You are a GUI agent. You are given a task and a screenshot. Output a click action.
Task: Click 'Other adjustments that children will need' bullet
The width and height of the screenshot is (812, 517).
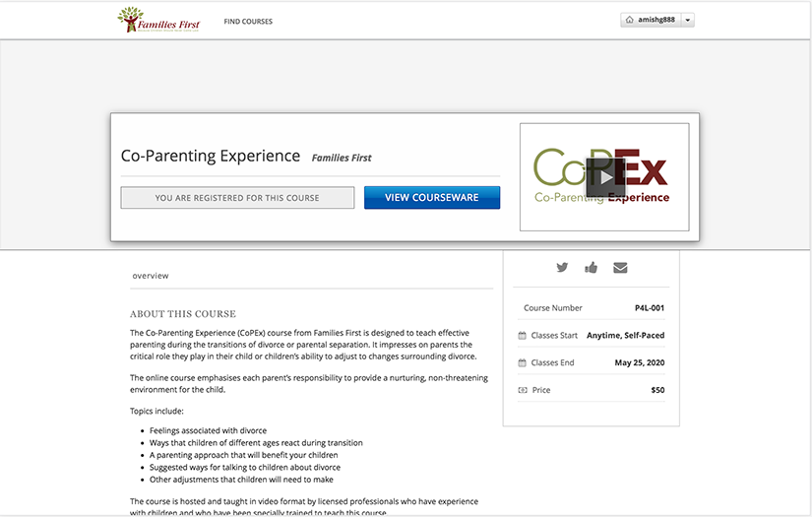(x=241, y=480)
